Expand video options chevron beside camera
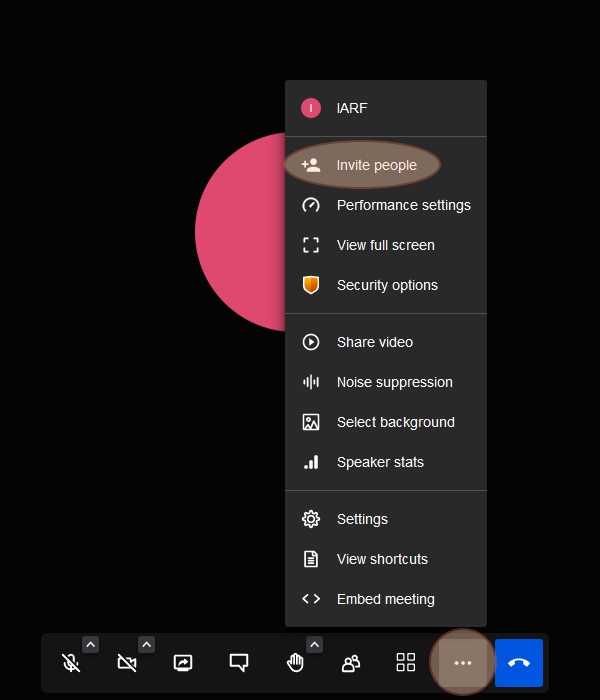This screenshot has height=700, width=600. pyautogui.click(x=146, y=645)
